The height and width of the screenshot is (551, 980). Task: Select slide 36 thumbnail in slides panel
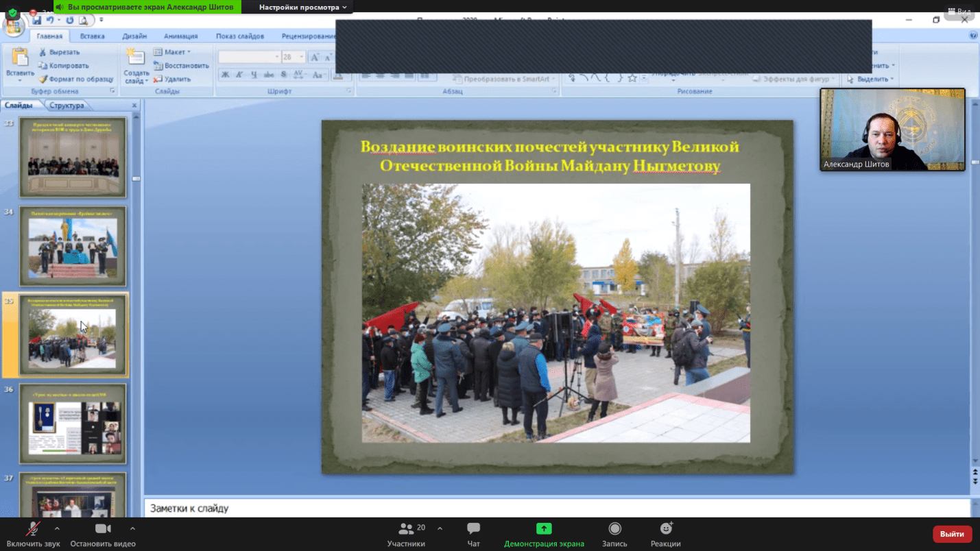click(x=73, y=424)
